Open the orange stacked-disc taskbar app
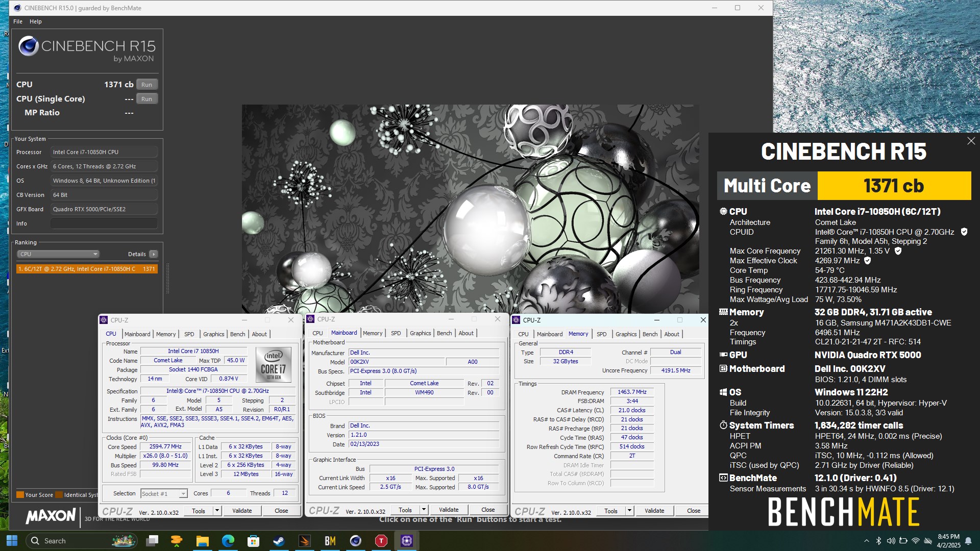Viewport: 980px width, 551px height. point(177,541)
